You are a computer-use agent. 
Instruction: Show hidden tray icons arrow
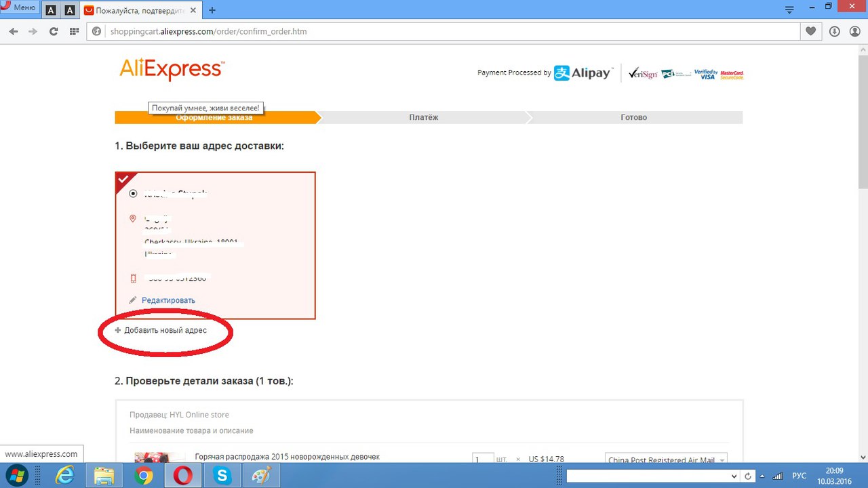click(762, 476)
